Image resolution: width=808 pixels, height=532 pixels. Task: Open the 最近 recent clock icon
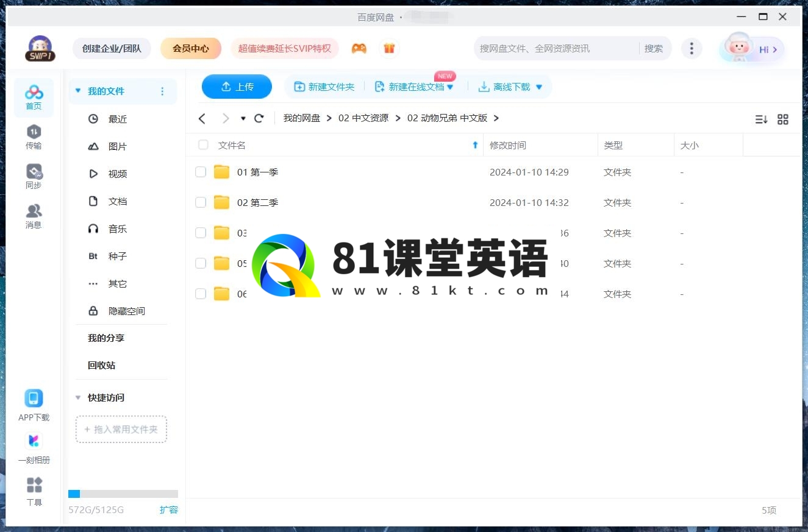tap(93, 119)
